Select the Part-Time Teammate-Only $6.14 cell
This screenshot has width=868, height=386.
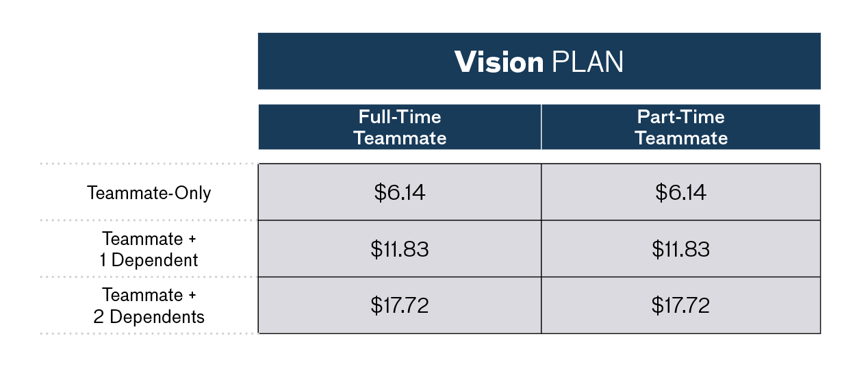pyautogui.click(x=681, y=192)
